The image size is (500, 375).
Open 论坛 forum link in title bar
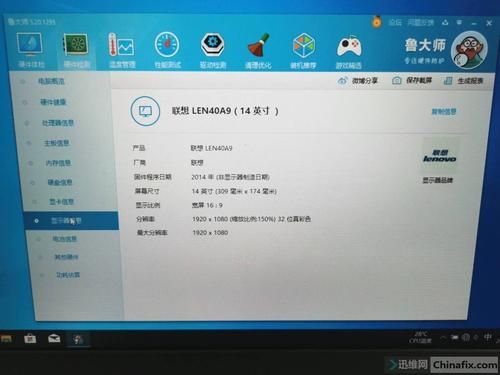click(x=395, y=23)
